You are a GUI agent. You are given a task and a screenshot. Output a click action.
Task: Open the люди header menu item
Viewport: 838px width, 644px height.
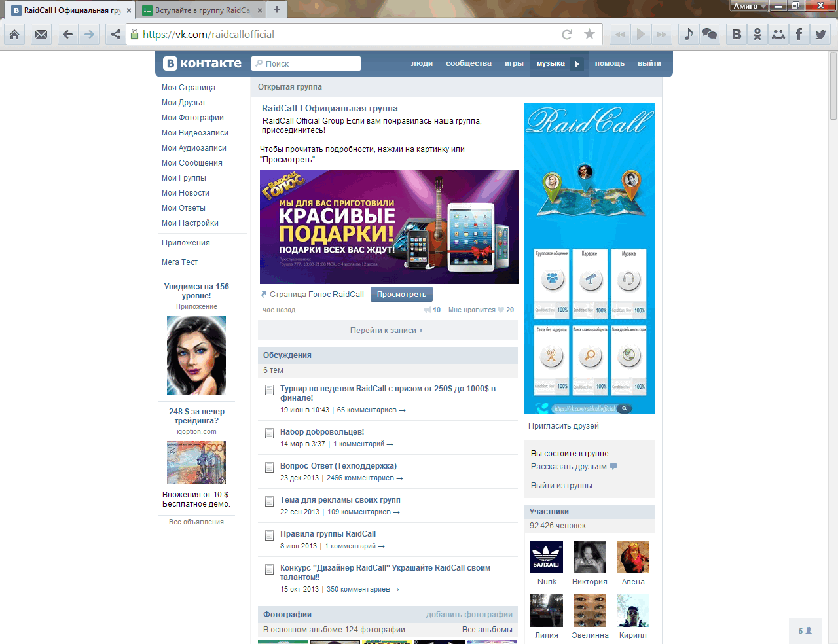coord(422,63)
